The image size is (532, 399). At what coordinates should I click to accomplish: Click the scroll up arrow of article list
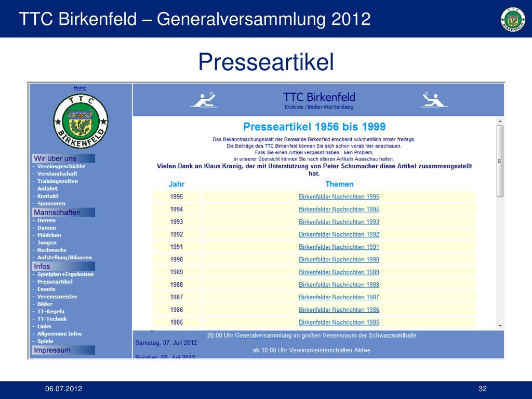500,121
